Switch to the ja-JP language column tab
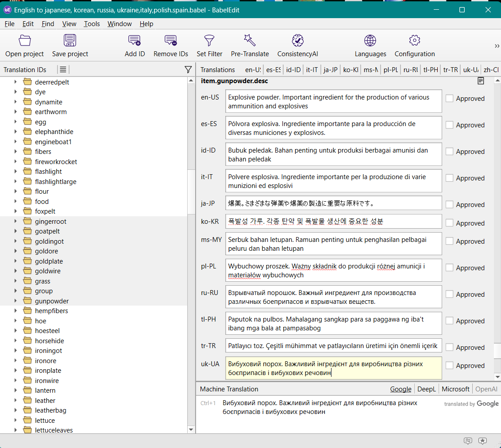The width and height of the screenshot is (501, 448). pos(330,70)
